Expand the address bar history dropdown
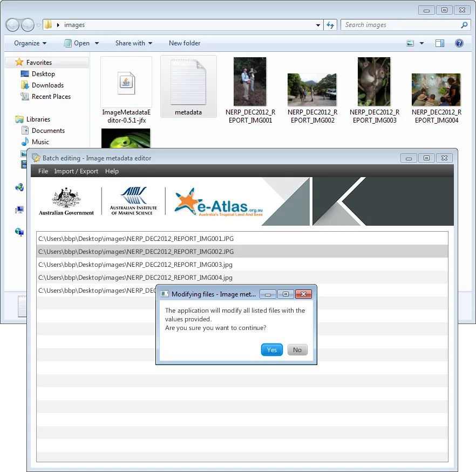This screenshot has height=472, width=476. tap(318, 25)
